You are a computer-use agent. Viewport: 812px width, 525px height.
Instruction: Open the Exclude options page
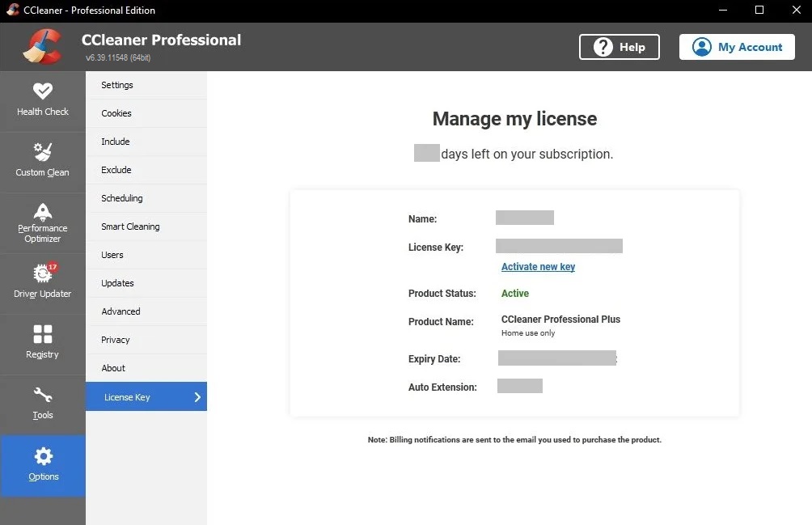[146, 170]
